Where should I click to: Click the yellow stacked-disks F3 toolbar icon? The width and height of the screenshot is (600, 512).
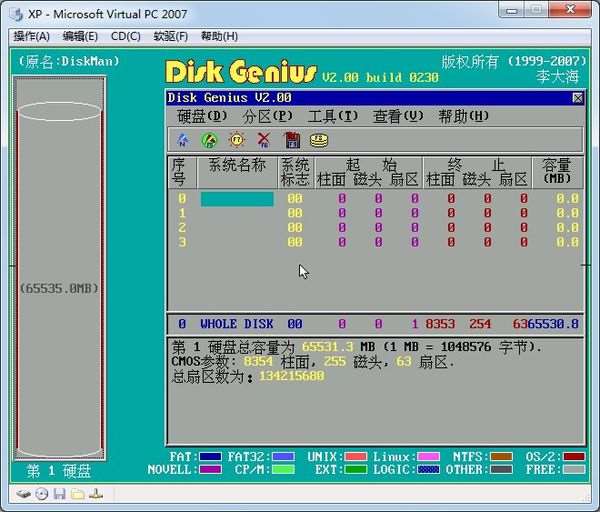319,140
